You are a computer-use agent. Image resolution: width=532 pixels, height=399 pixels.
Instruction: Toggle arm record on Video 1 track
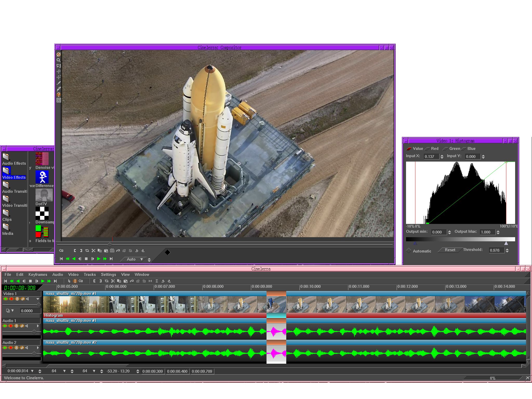coord(11,299)
